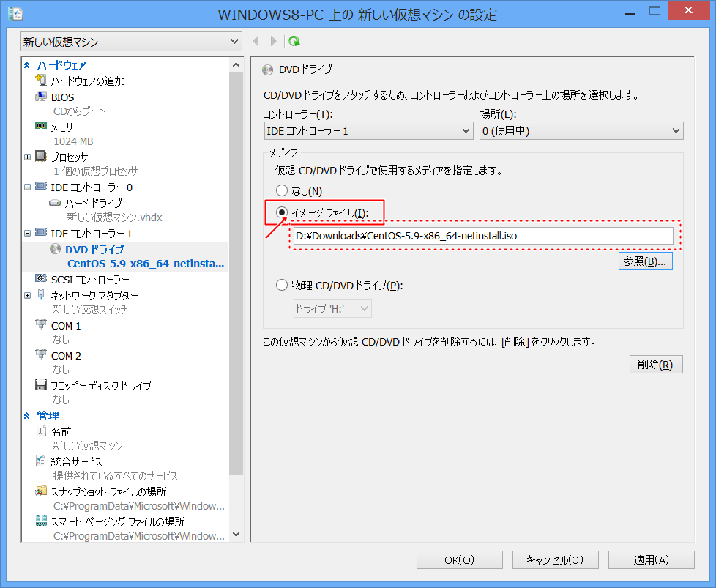Select 統合サービス entry
The width and height of the screenshot is (716, 588).
(76, 462)
